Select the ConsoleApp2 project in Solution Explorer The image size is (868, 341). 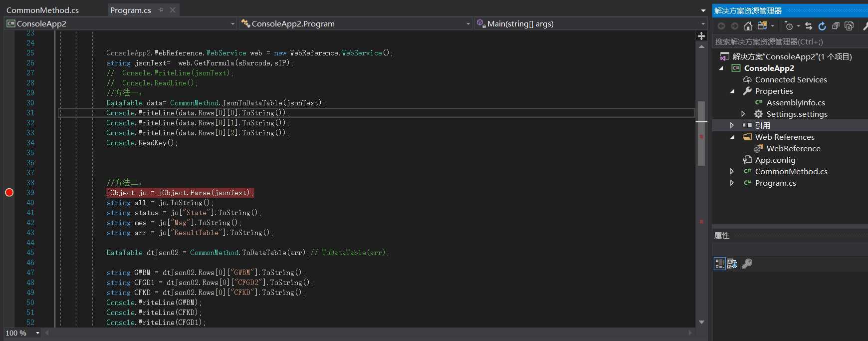tap(769, 68)
